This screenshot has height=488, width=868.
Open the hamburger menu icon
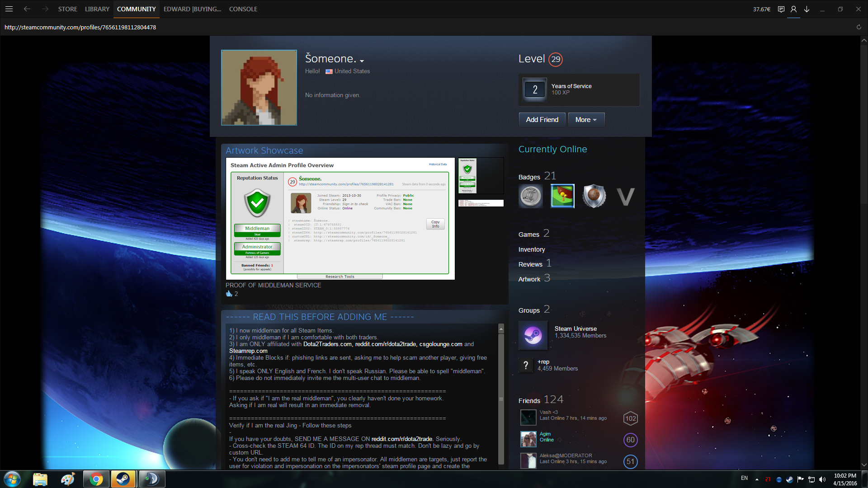pyautogui.click(x=9, y=9)
